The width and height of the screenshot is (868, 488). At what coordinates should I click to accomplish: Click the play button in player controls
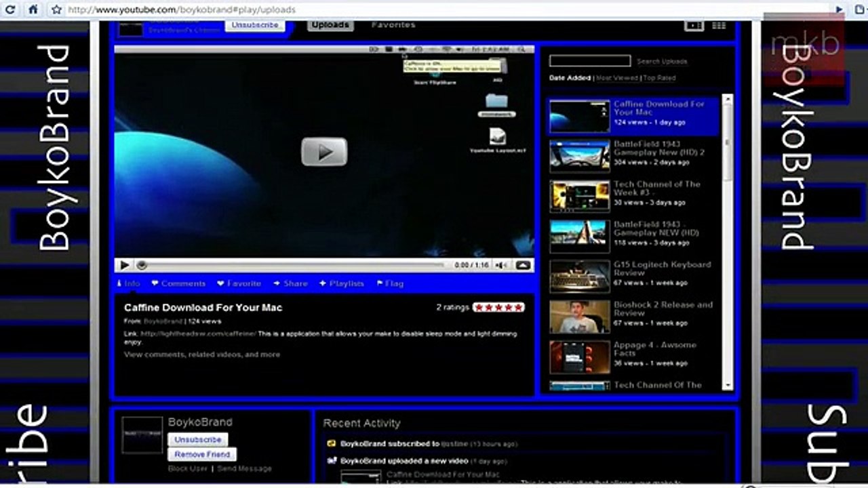point(124,265)
